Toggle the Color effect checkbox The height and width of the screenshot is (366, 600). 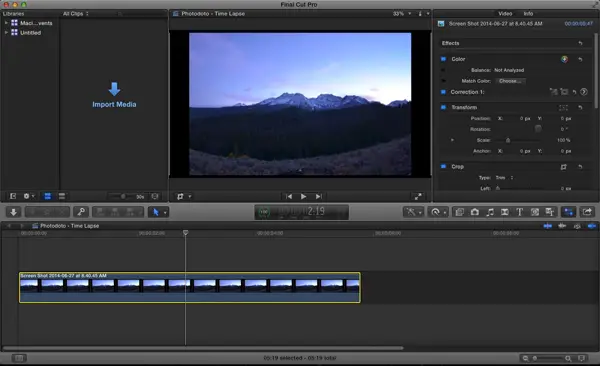(x=443, y=59)
